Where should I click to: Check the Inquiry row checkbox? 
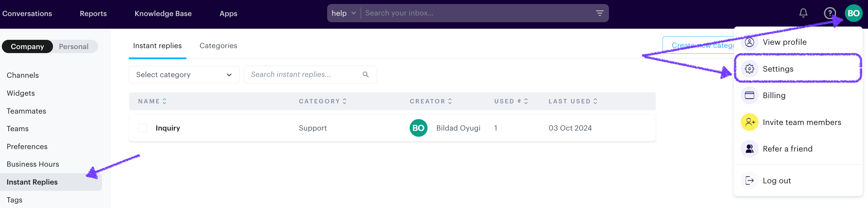click(143, 128)
